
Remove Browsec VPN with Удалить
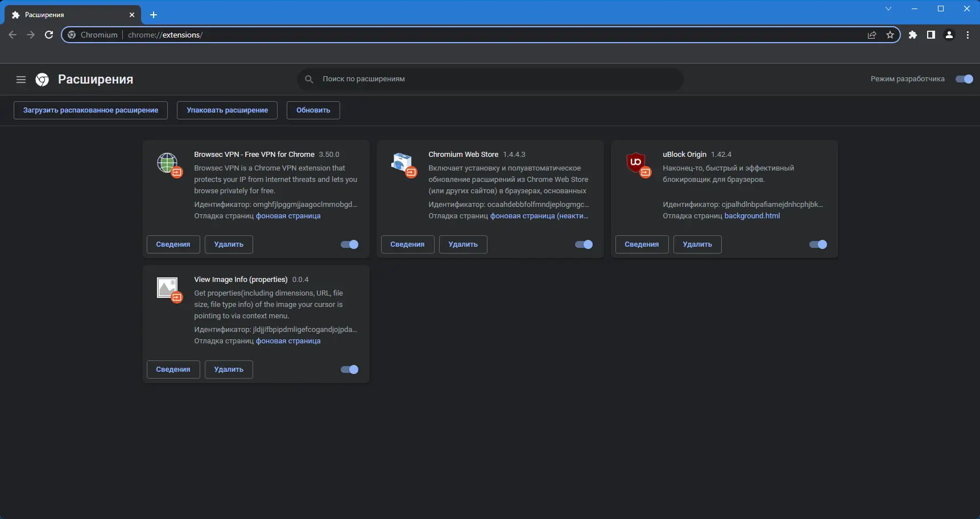(x=229, y=244)
